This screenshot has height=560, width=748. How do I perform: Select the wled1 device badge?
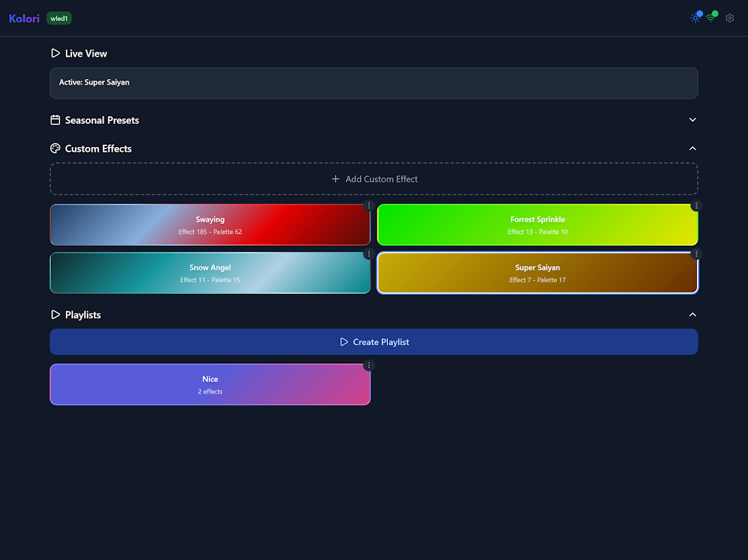[59, 18]
